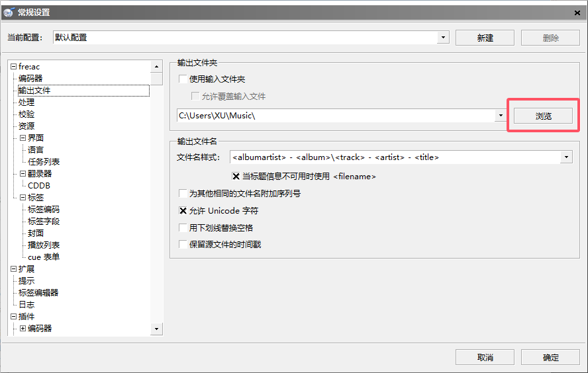Enable 使用输入文件夹 checkbox
The height and width of the screenshot is (373, 588).
[183, 79]
